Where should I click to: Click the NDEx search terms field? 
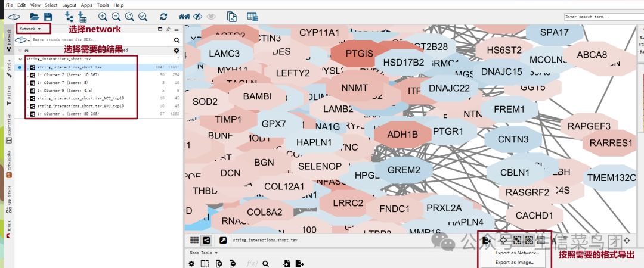[101, 40]
